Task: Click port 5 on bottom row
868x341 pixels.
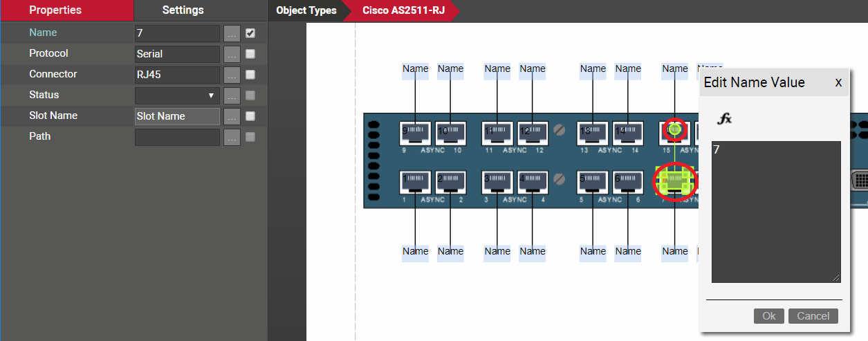Action: [x=593, y=182]
